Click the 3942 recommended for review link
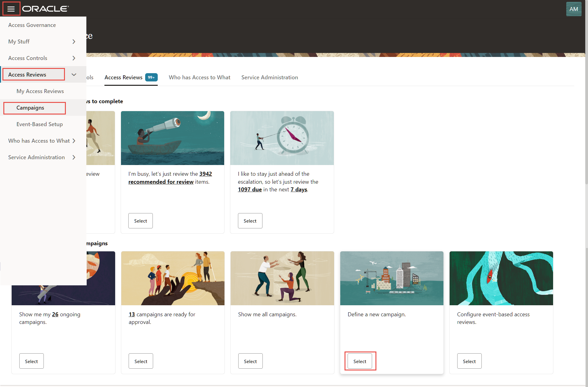The image size is (588, 387). click(x=170, y=178)
